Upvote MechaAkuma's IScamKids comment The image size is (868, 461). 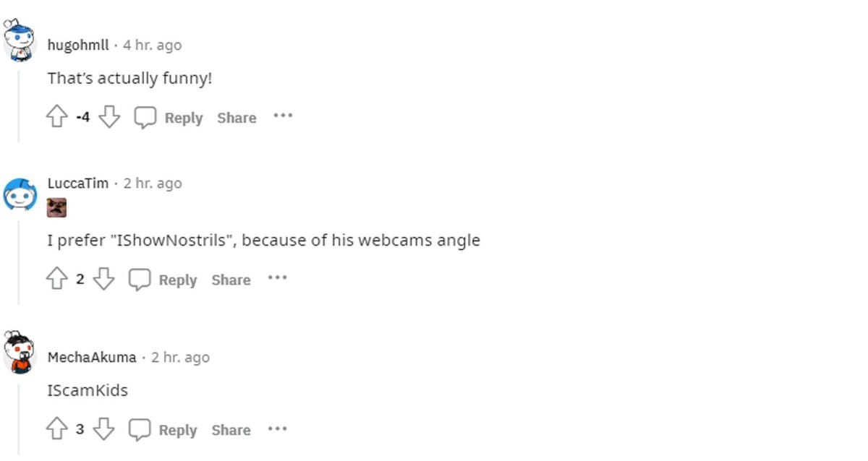[57, 429]
